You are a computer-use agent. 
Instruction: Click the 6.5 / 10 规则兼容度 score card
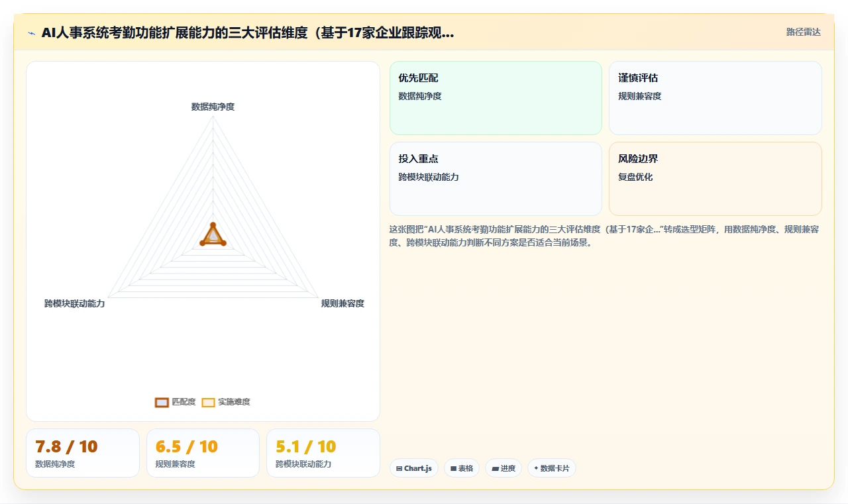pos(203,453)
